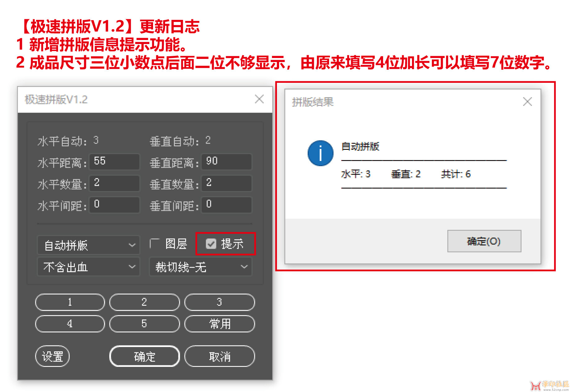Choose preset button 2

click(x=144, y=302)
